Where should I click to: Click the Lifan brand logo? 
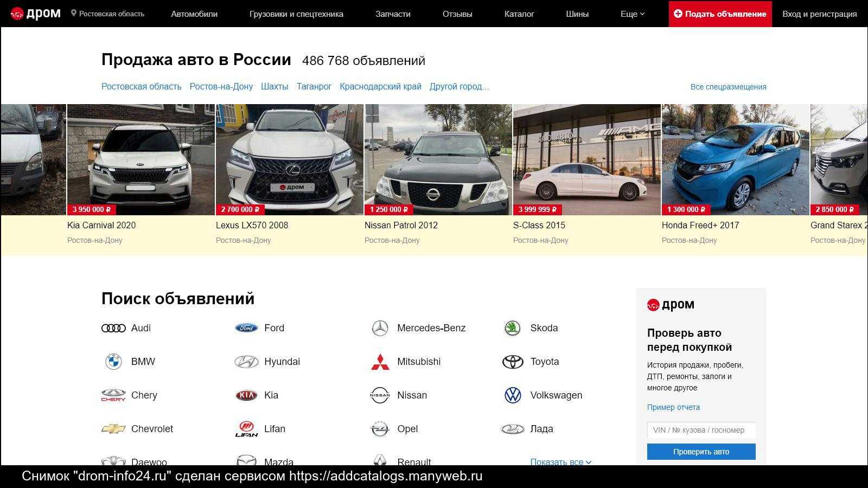pyautogui.click(x=246, y=429)
